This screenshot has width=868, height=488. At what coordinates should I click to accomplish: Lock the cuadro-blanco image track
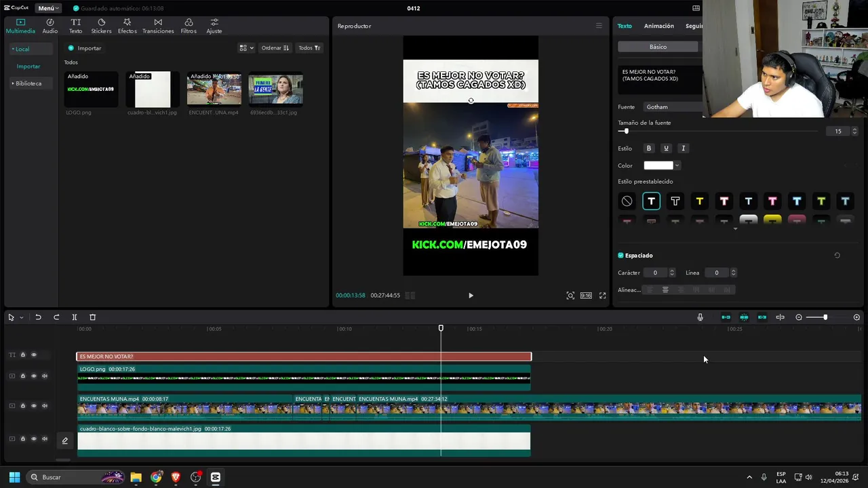point(22,439)
